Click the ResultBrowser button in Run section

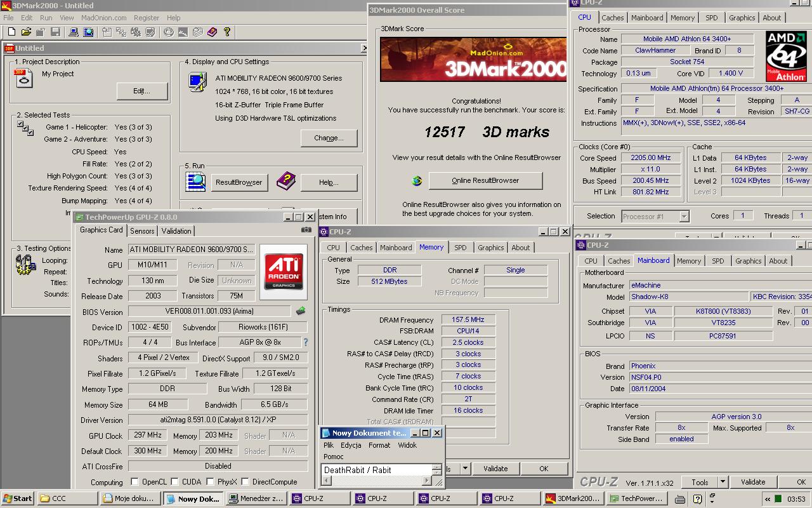pyautogui.click(x=239, y=182)
